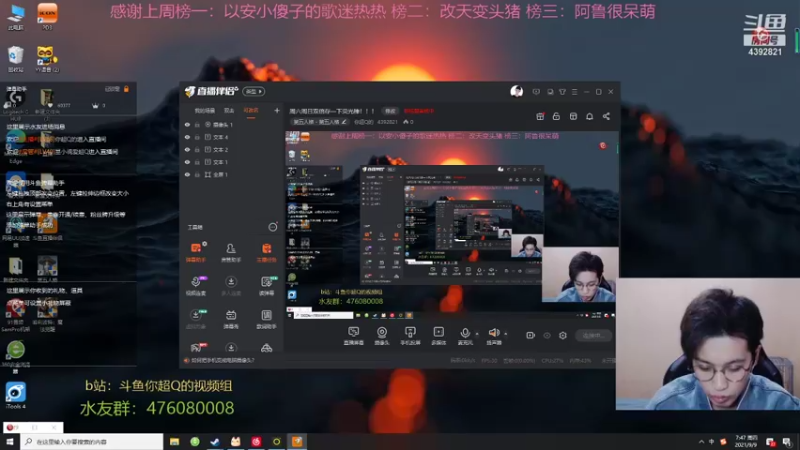Hide the 文本 1 source layer
This screenshot has height=450, width=800.
coord(187,162)
